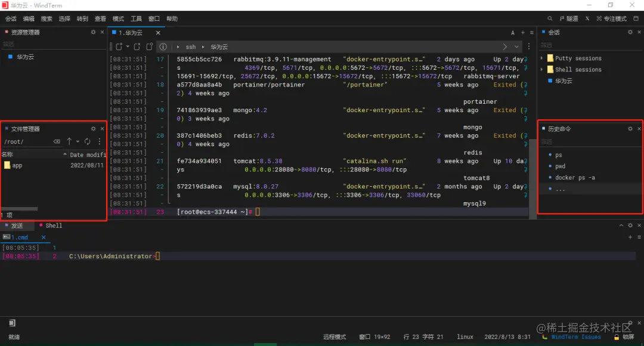The image size is (644, 346).
Task: Click the magnifier search icon in top bar
Action: coord(550,18)
